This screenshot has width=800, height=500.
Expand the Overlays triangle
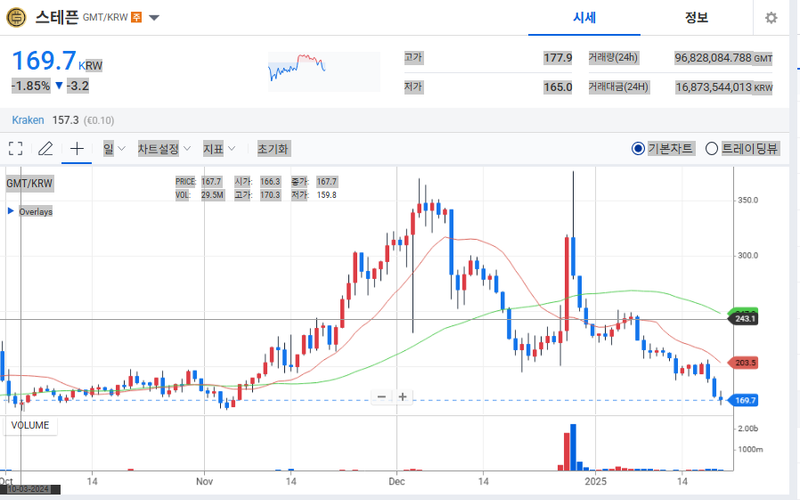point(11,212)
